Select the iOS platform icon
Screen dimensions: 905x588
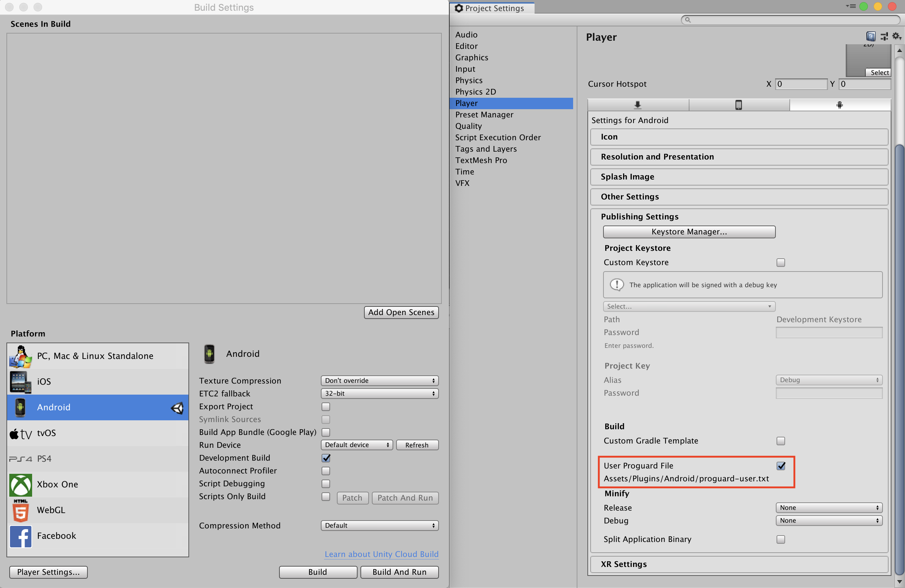click(x=20, y=381)
